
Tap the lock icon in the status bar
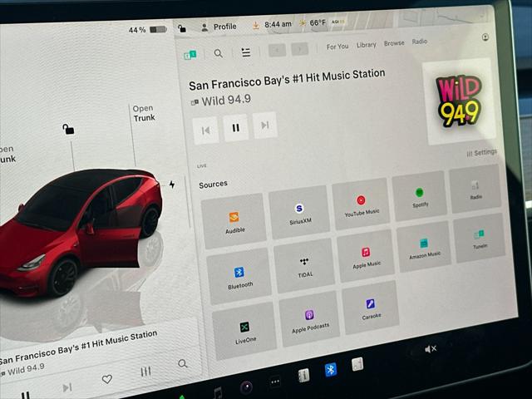click(182, 28)
